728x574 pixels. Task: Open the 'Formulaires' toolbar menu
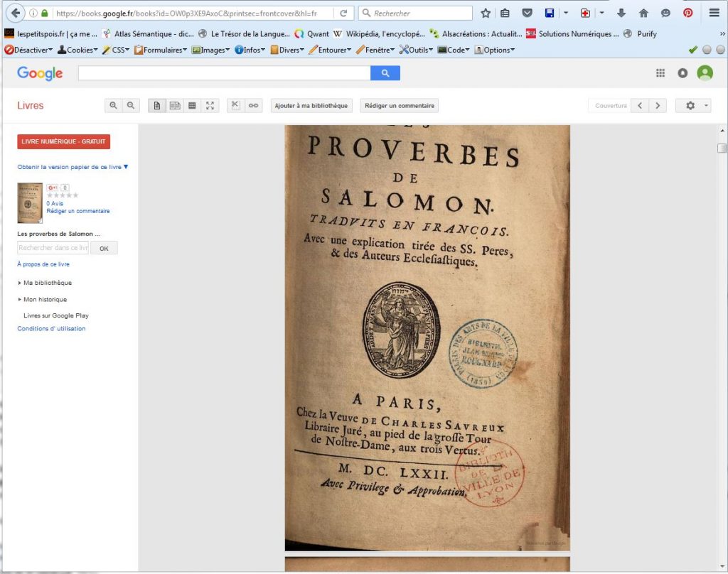161,50
